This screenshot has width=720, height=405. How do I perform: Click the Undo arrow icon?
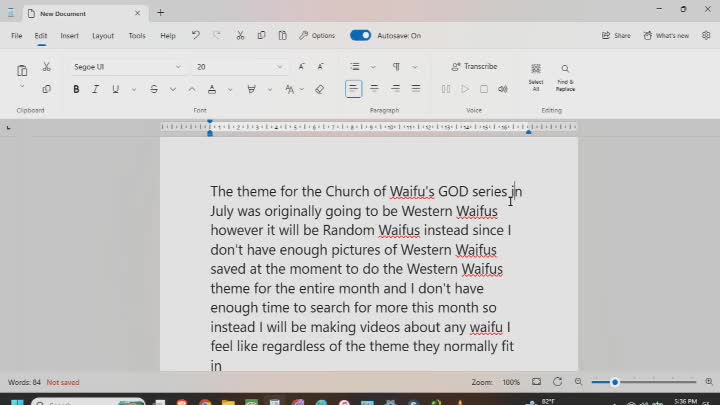pyautogui.click(x=196, y=35)
